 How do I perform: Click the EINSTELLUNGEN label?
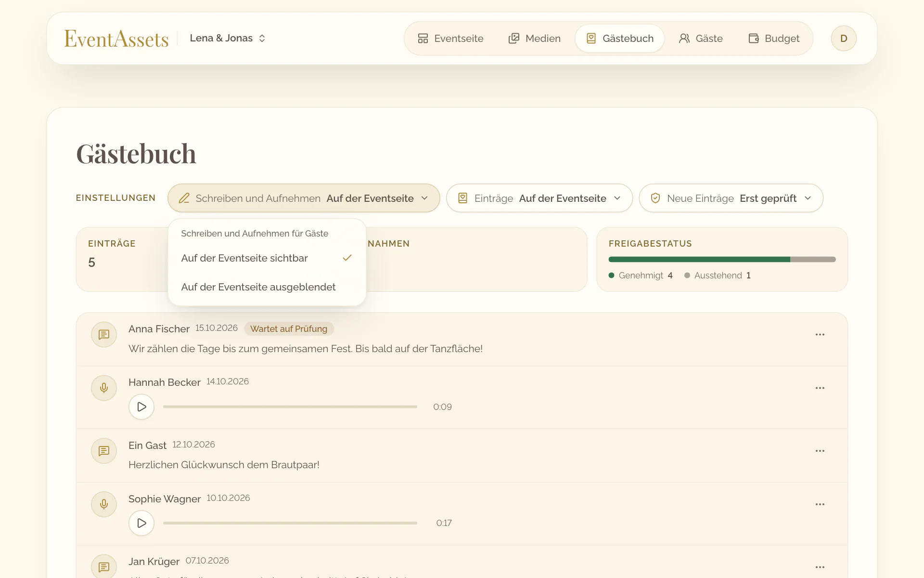115,198
